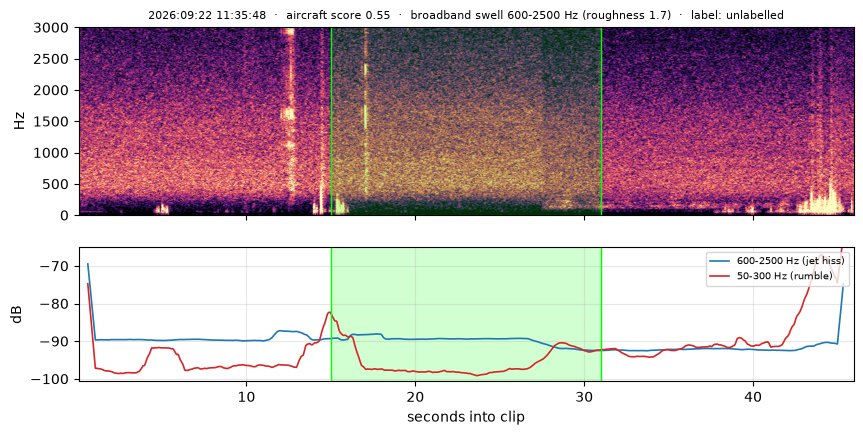Viewport: 863px width, 435px height.
Task: Click the red rumble peak near 15 seconds
Action: pyautogui.click(x=330, y=313)
